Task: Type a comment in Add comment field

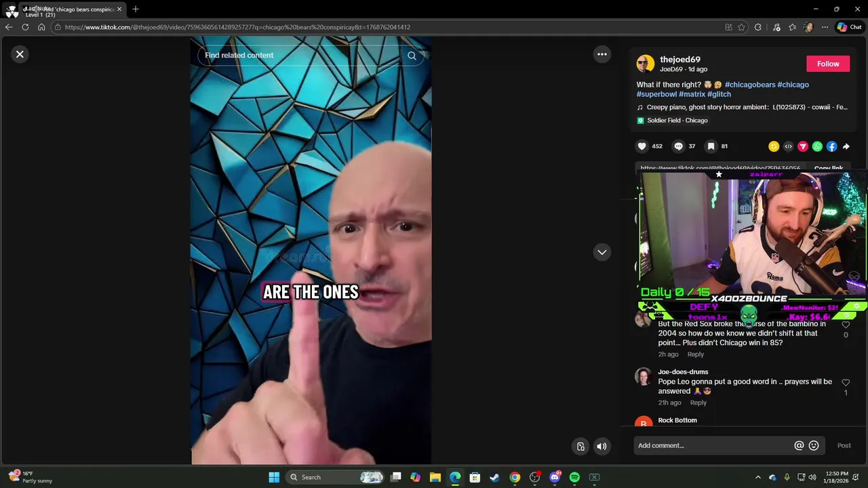Action: [x=713, y=445]
